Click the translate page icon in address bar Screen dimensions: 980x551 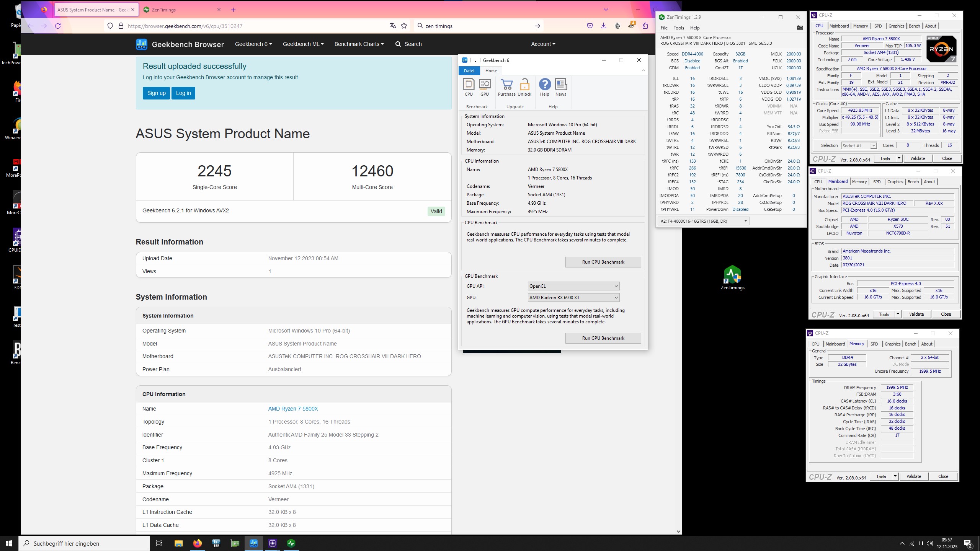[x=393, y=26]
